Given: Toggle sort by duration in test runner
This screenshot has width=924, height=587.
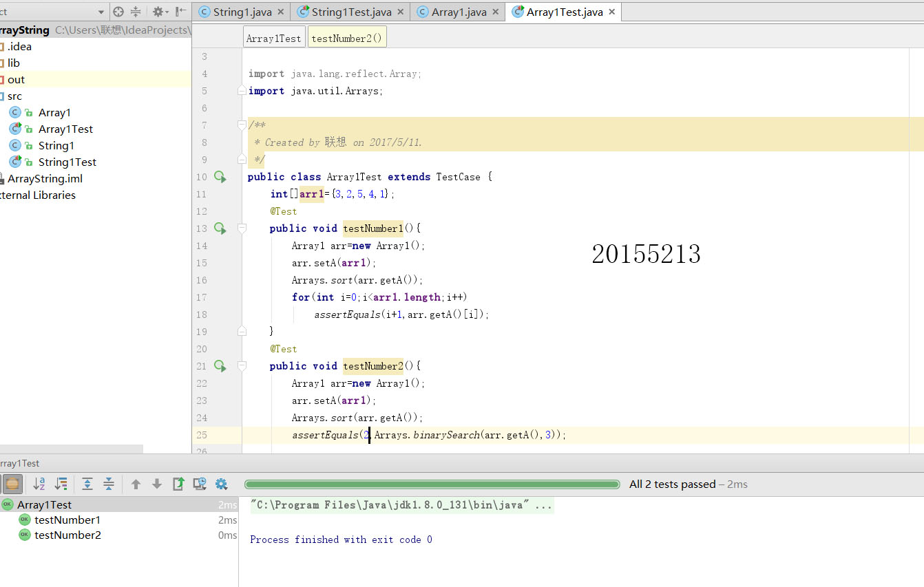Looking at the screenshot, I should tap(61, 484).
